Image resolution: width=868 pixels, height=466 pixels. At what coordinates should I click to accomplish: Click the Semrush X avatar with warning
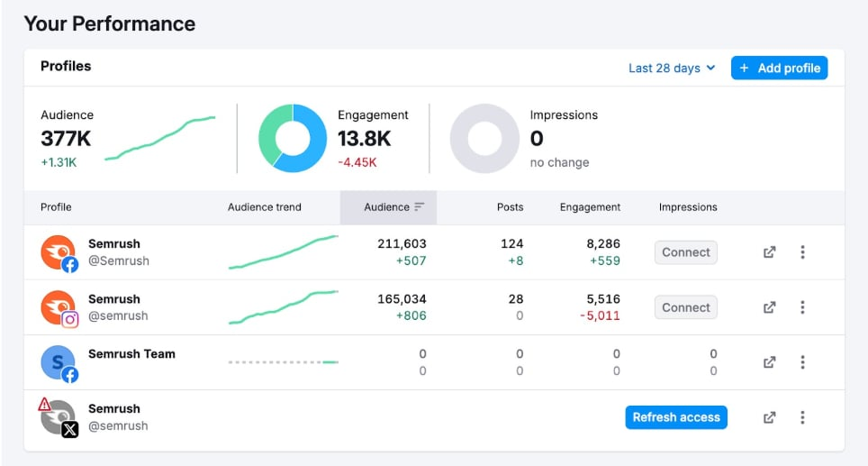[59, 418]
